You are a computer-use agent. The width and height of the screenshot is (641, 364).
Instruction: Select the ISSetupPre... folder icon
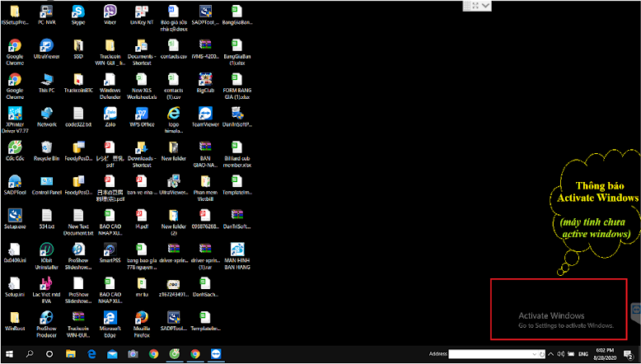point(15,15)
